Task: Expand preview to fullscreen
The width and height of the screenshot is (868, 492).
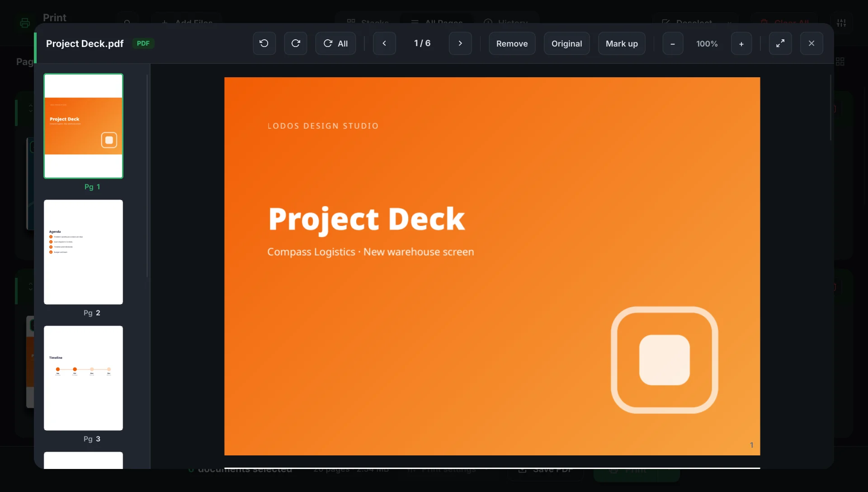Action: (780, 43)
